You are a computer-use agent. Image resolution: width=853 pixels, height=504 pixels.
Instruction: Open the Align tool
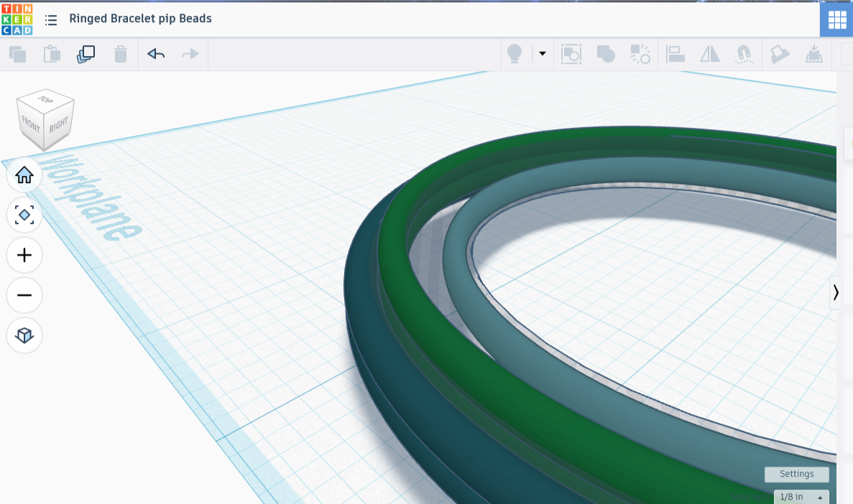[x=676, y=54]
